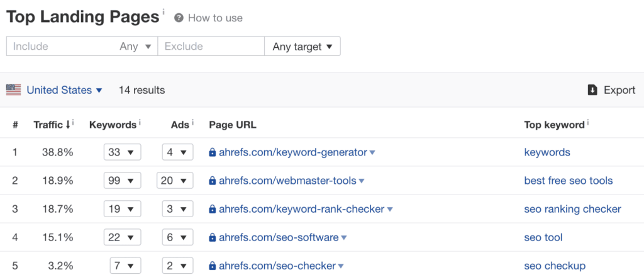Open ahrefs.com/seo-checker link
The height and width of the screenshot is (277, 644).
(x=277, y=266)
